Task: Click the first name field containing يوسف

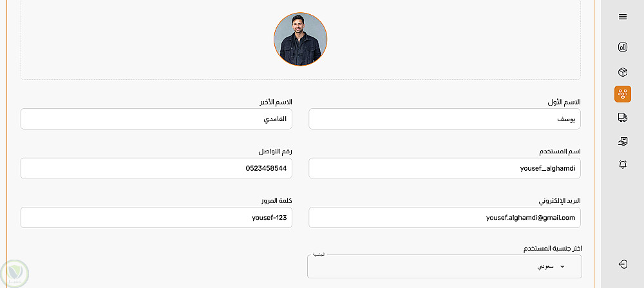Action: point(444,119)
